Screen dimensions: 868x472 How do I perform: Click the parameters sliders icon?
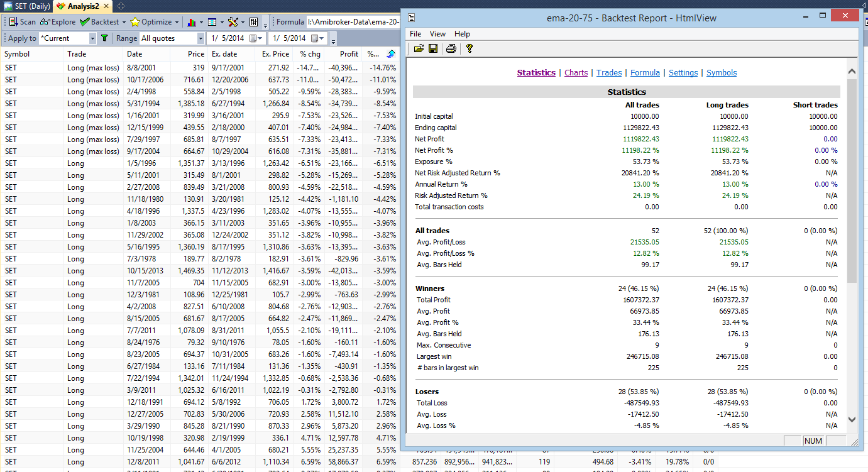pos(254,22)
